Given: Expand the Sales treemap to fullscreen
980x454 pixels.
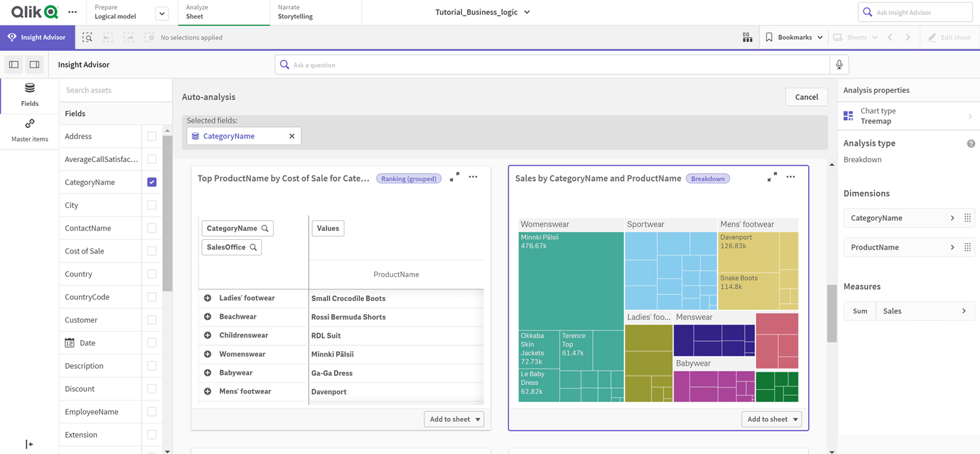Looking at the screenshot, I should [772, 176].
